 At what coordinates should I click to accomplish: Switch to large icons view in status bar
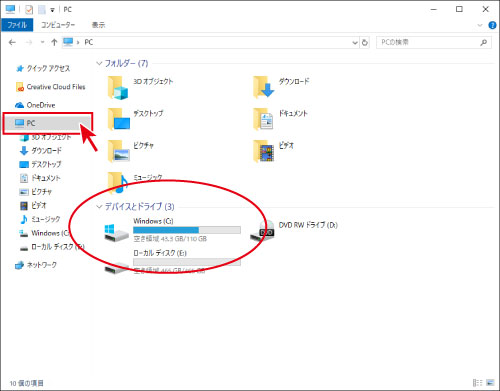tap(490, 383)
